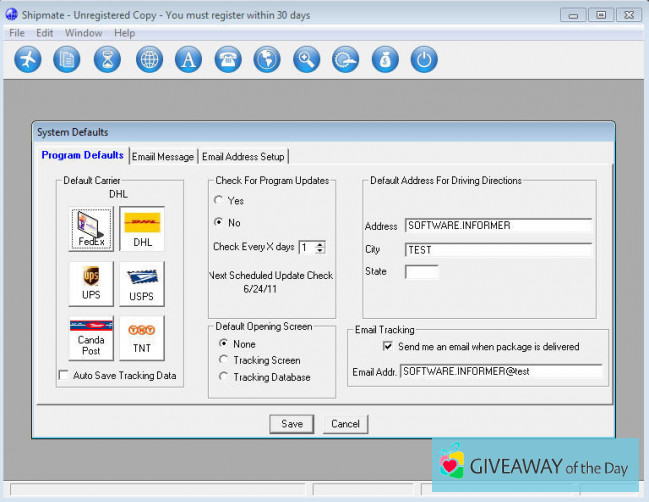Image resolution: width=649 pixels, height=502 pixels.
Task: Choose Tracking Screen as default opening screen
Action: 224,360
